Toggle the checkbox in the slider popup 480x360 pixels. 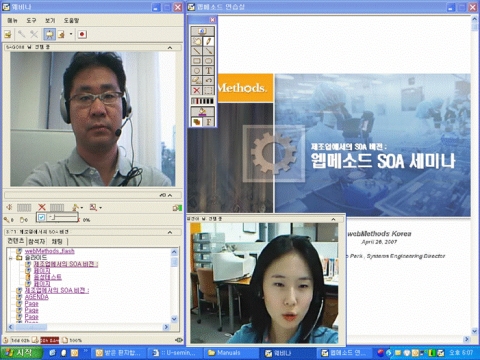click(x=41, y=217)
